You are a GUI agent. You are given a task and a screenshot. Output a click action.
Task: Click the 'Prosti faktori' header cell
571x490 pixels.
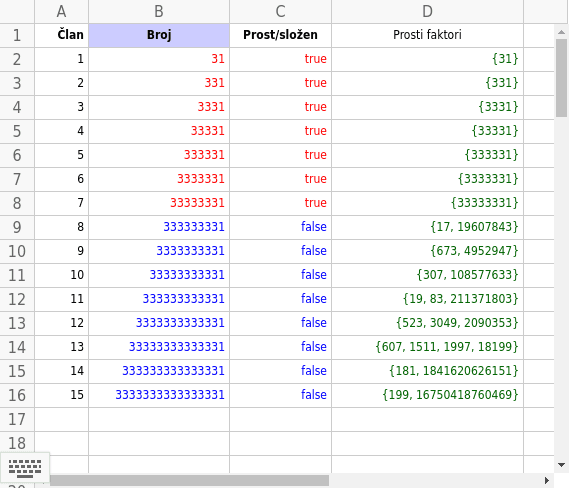click(x=428, y=36)
